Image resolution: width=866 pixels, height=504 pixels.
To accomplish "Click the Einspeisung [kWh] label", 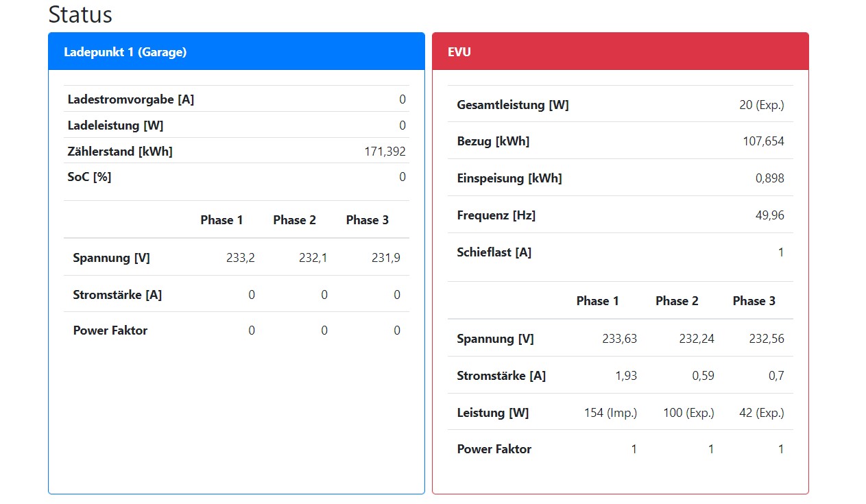I will [509, 178].
